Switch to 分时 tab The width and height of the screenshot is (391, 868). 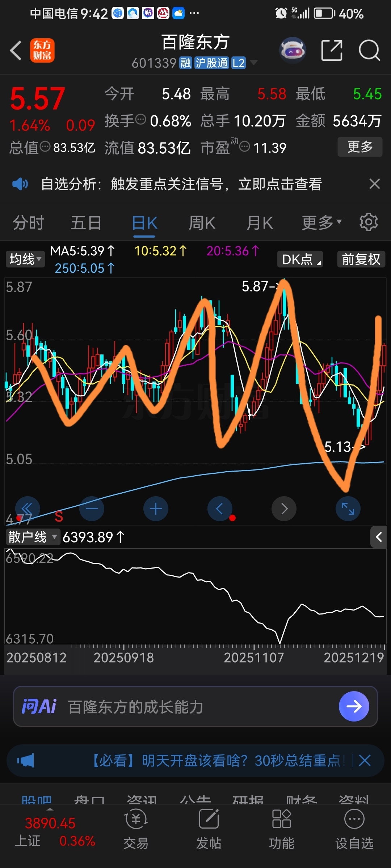[29, 222]
